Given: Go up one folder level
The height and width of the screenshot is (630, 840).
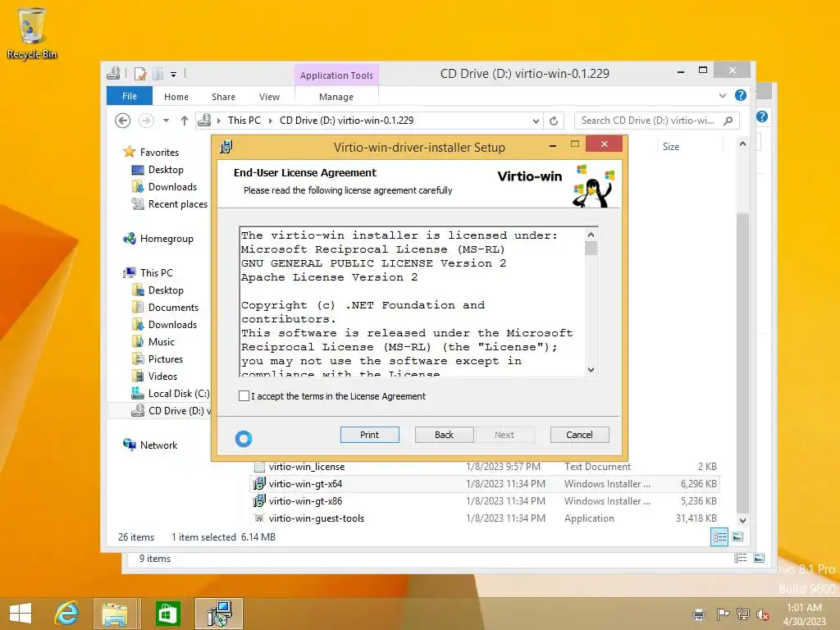Looking at the screenshot, I should tap(185, 121).
